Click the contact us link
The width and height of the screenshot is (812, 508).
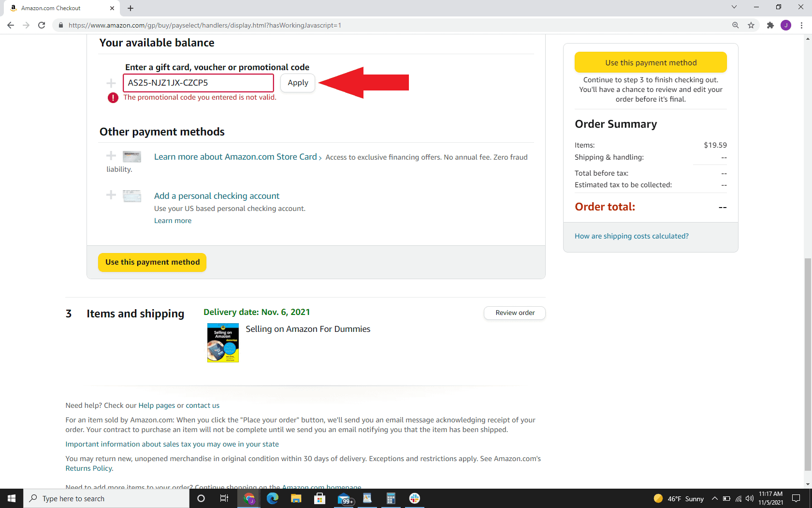[203, 405]
